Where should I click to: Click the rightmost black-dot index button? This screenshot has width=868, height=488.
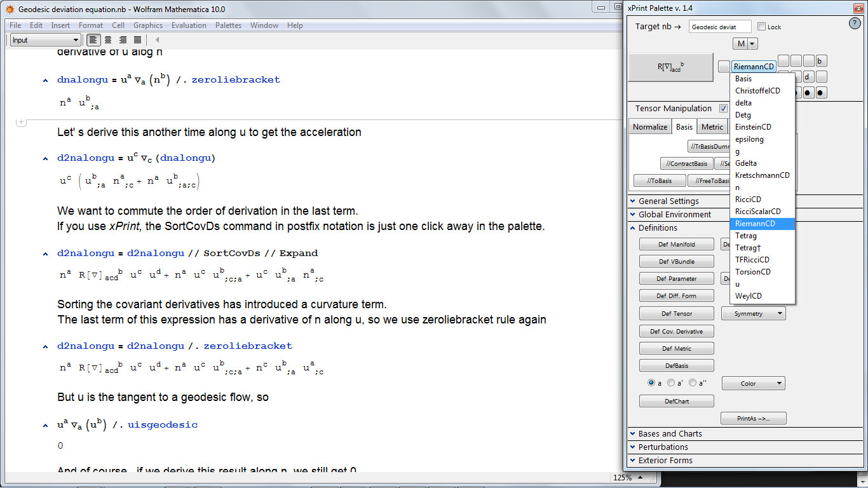(x=821, y=93)
